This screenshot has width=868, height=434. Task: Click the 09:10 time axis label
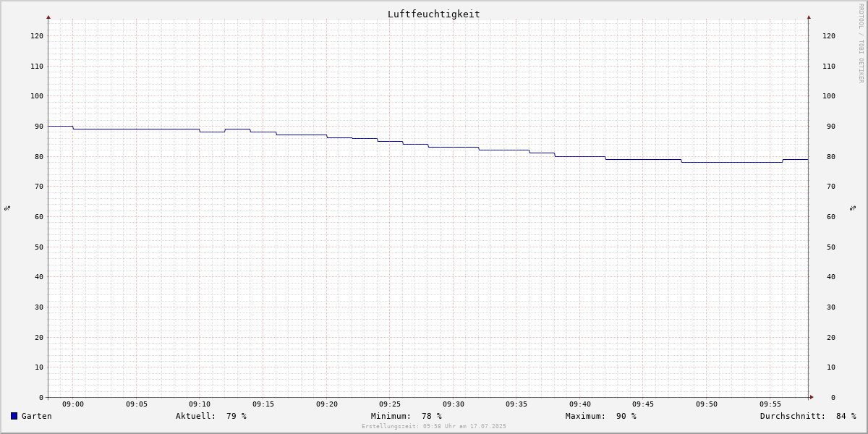200,404
